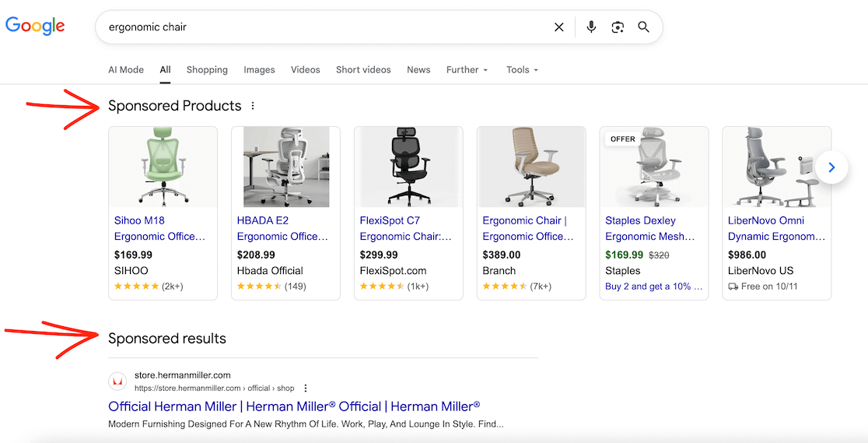
Task: Click LiberNovo US seller name
Action: 761,271
